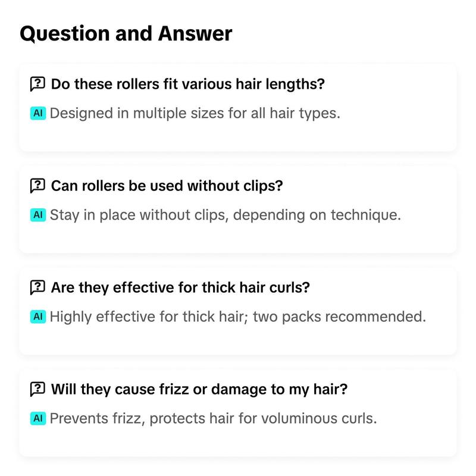Click the 'Question and Answer' heading
476x476 pixels.
pyautogui.click(x=126, y=33)
